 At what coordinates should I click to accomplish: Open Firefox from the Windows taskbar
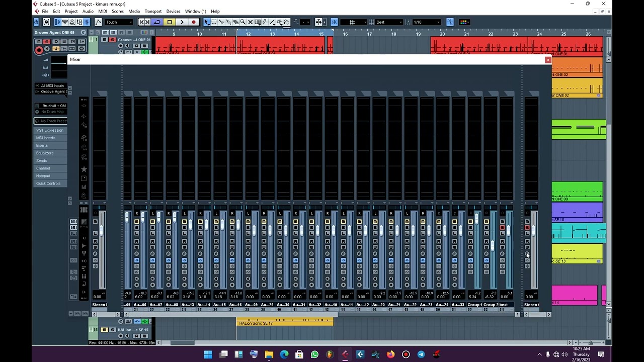click(390, 354)
